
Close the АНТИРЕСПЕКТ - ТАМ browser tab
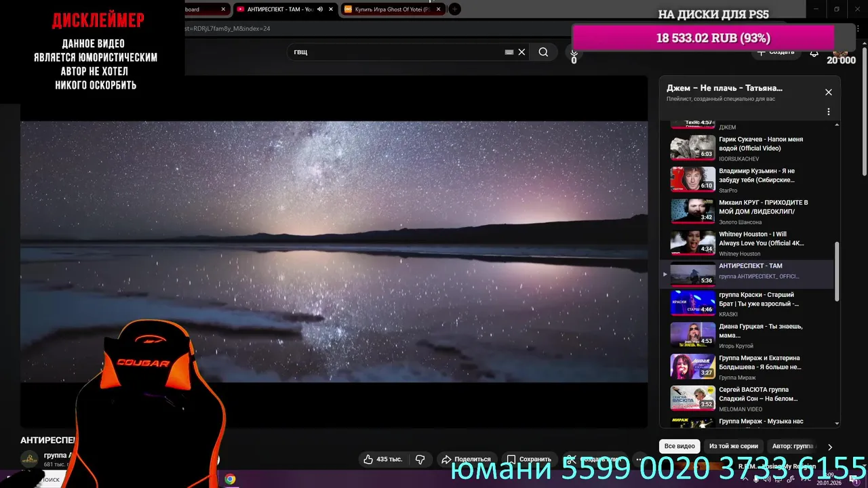coord(330,9)
